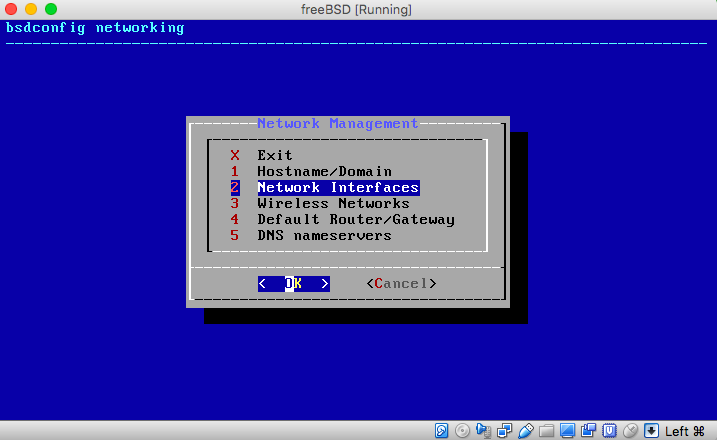Click the Left ⌘ host key label
Viewport: 717px width, 440px height.
tap(685, 431)
